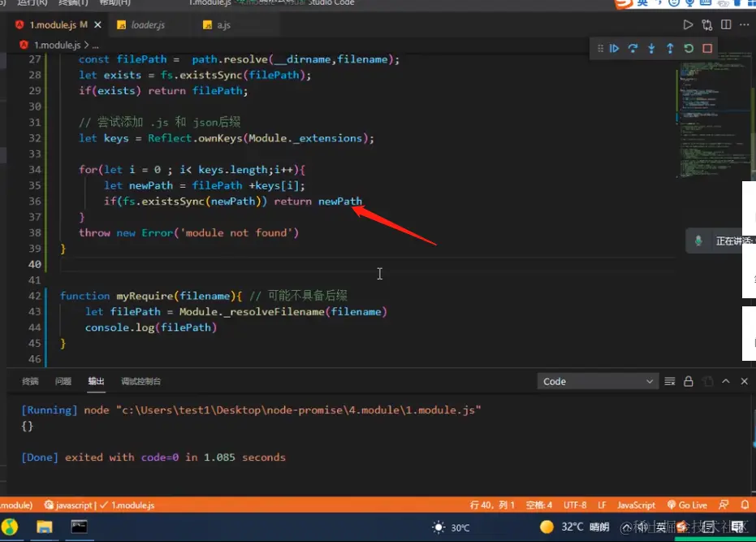Change indentation via 空格: 4
756x542 pixels.
(539, 505)
